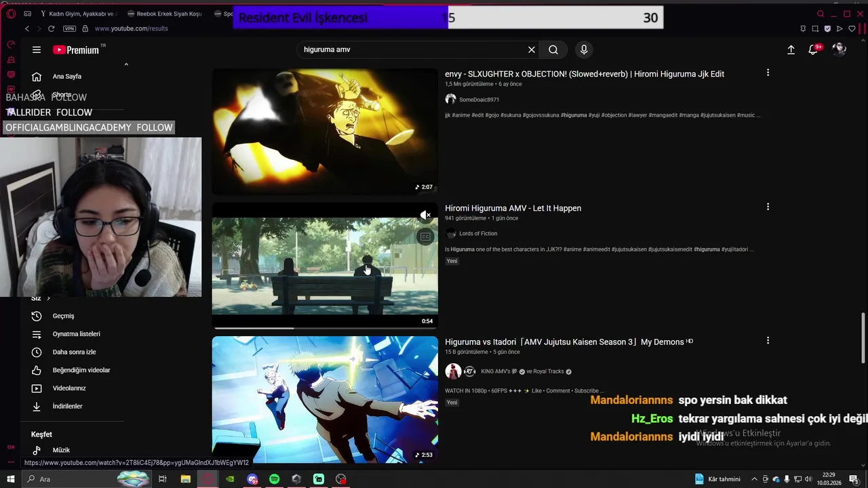
Task: Visit Royal Tracks channel link
Action: 549,371
